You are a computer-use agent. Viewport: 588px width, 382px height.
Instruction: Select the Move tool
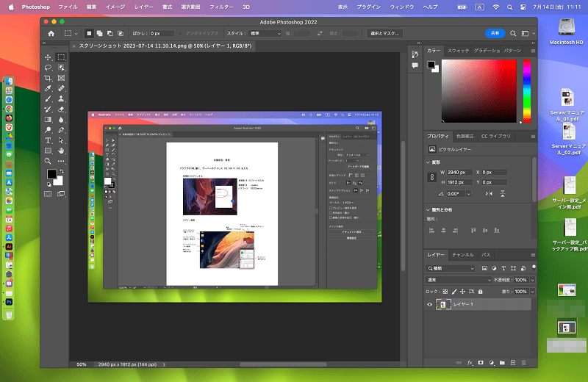[48, 57]
